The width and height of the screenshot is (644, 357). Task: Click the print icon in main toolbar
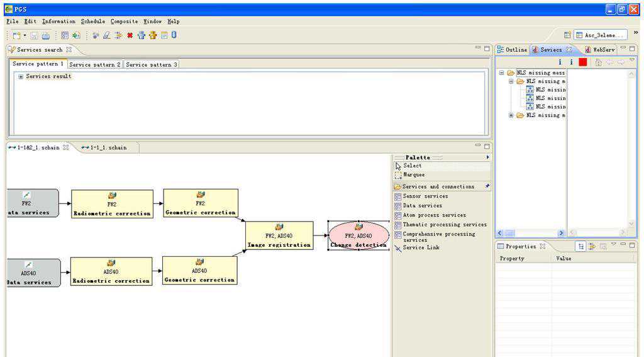(x=46, y=35)
